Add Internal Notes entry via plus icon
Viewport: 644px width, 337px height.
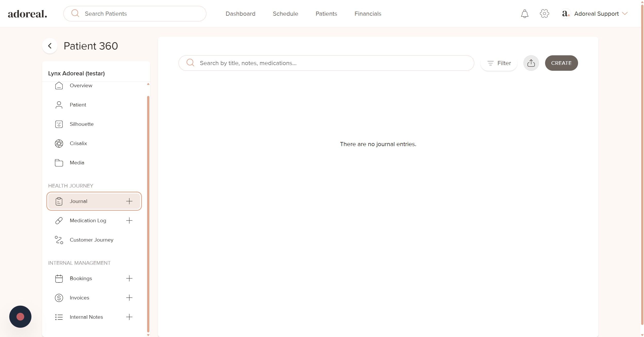pyautogui.click(x=129, y=317)
